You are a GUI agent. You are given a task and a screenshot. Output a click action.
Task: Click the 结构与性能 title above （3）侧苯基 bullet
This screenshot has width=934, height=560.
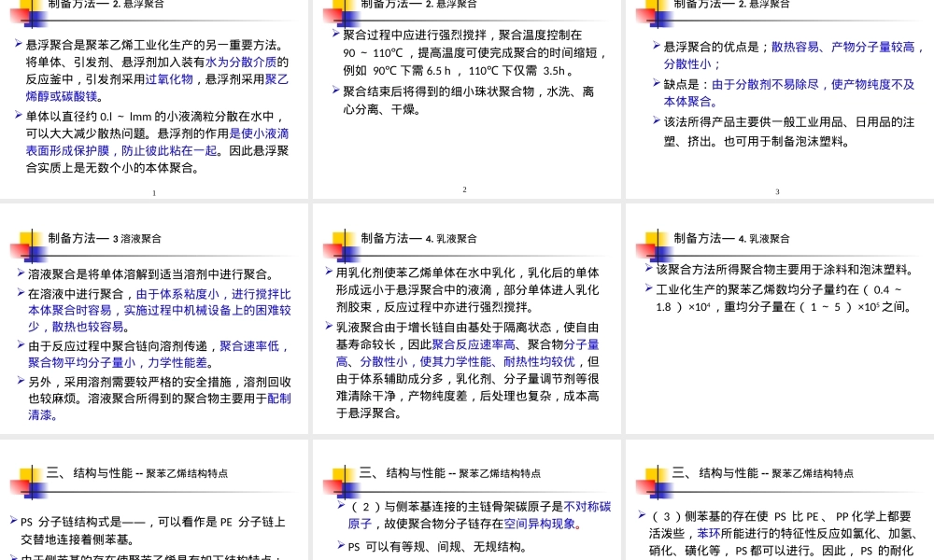[x=762, y=473]
